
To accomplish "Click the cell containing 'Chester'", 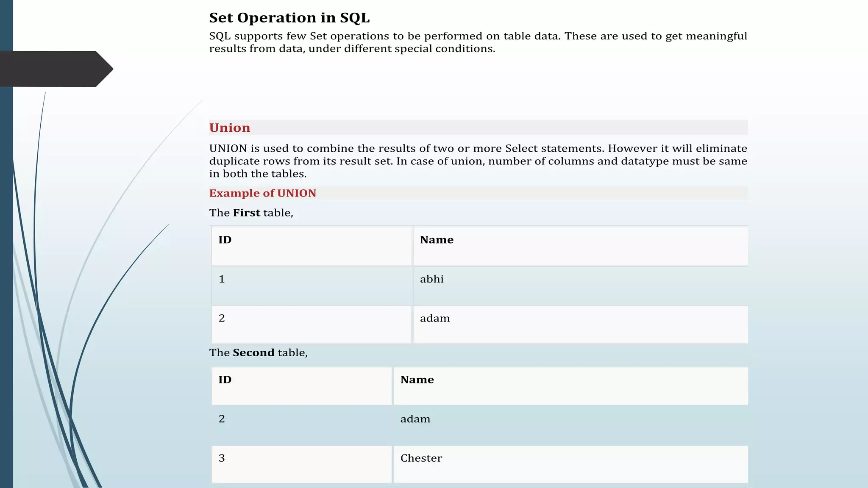I will (x=571, y=464).
